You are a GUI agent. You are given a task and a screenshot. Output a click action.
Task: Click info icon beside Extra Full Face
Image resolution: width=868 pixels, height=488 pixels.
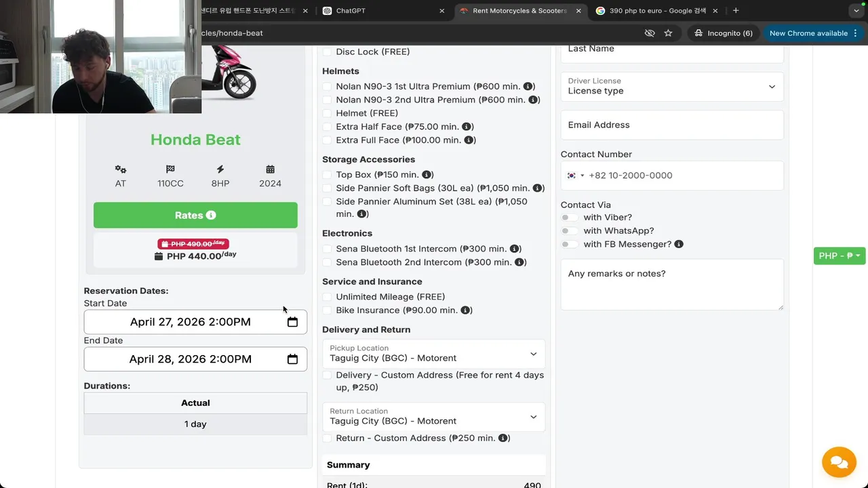(469, 140)
